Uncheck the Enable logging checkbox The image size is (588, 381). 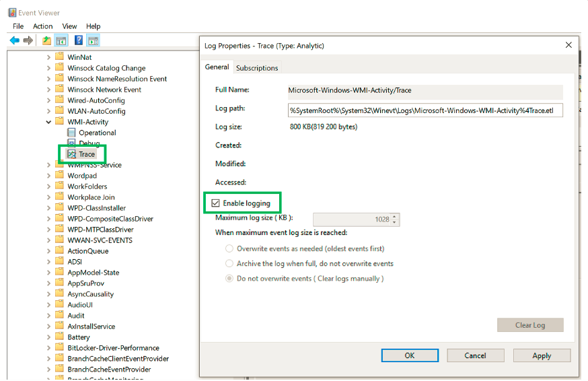tap(216, 203)
